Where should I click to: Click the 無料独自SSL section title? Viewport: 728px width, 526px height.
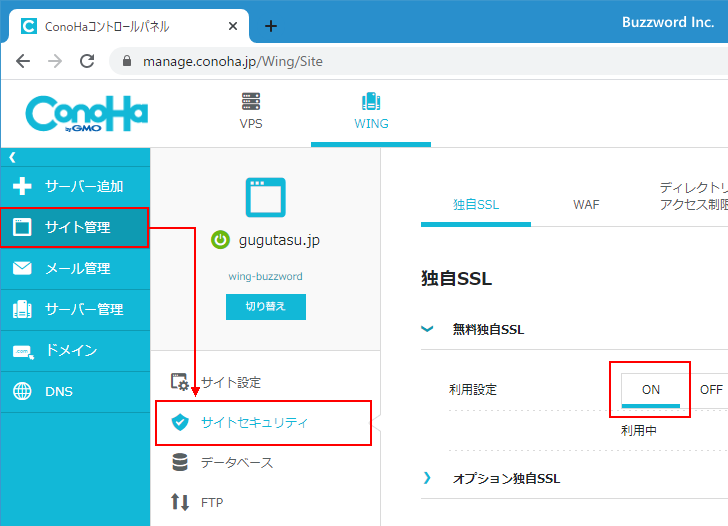pos(488,330)
